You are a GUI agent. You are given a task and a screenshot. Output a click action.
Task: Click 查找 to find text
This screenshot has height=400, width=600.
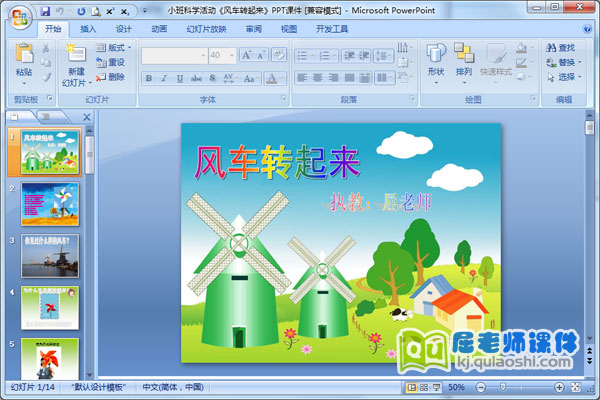point(561,48)
